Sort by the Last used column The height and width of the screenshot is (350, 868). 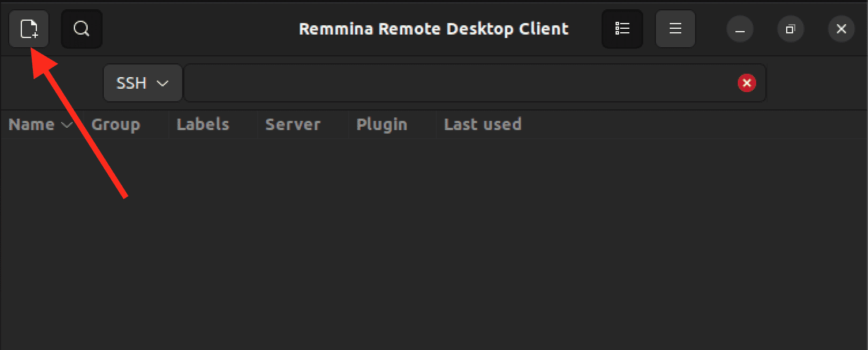pos(482,125)
